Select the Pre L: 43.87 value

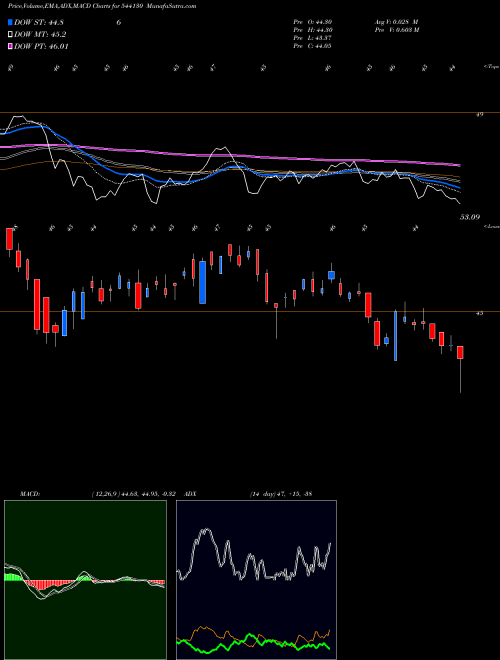(x=312, y=38)
